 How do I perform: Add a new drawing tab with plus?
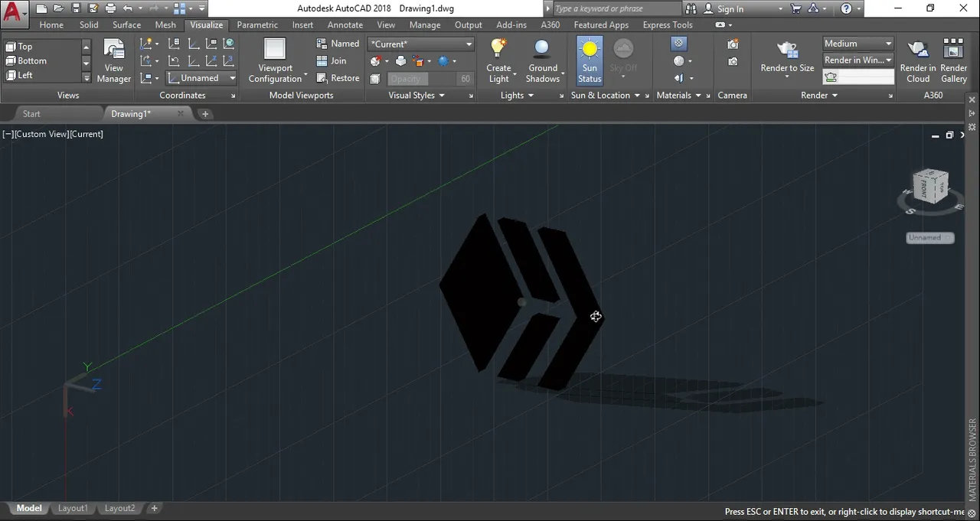point(205,114)
